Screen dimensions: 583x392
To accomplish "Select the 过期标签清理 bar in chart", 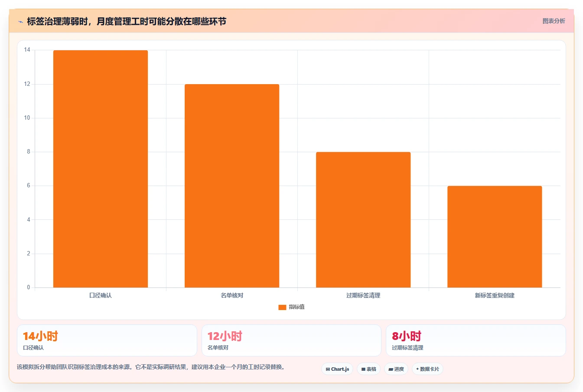I will (363, 219).
